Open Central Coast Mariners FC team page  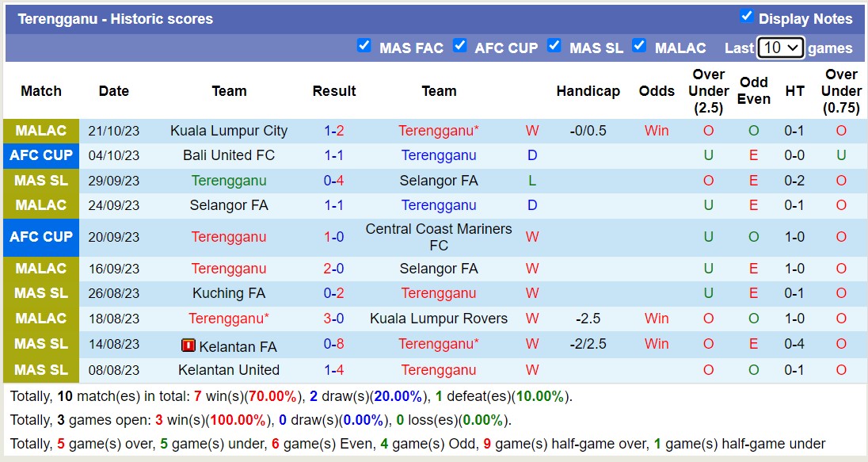pyautogui.click(x=439, y=237)
